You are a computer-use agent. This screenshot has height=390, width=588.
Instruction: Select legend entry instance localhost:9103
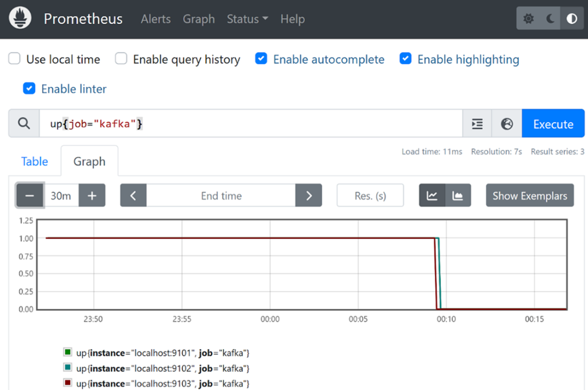click(x=163, y=384)
